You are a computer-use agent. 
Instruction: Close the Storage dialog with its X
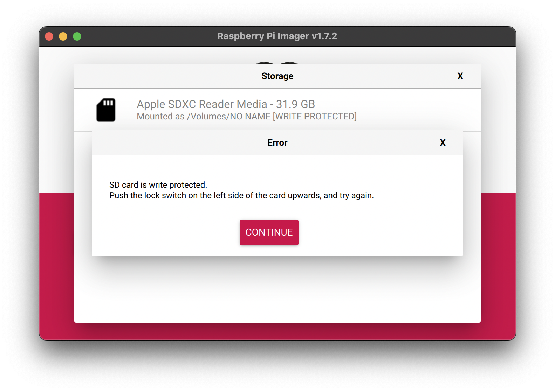[x=460, y=76]
